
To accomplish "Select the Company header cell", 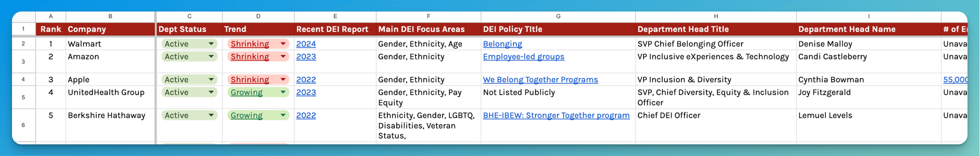I will click(x=110, y=29).
